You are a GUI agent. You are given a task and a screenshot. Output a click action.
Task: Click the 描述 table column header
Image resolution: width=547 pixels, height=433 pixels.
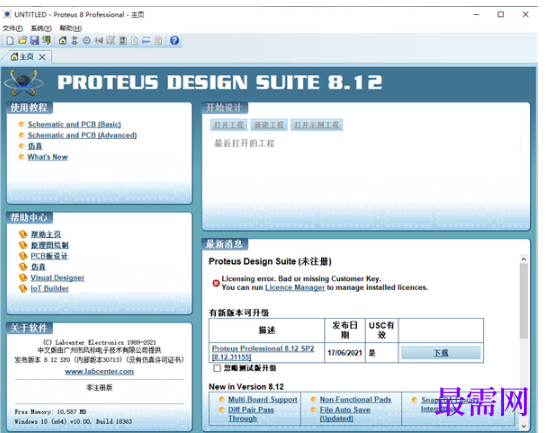click(x=267, y=330)
